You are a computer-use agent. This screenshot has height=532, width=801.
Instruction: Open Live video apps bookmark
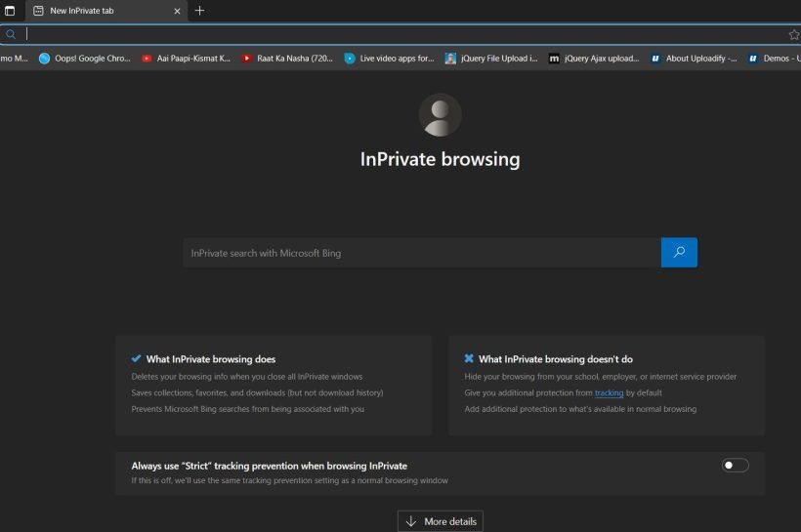(389, 59)
